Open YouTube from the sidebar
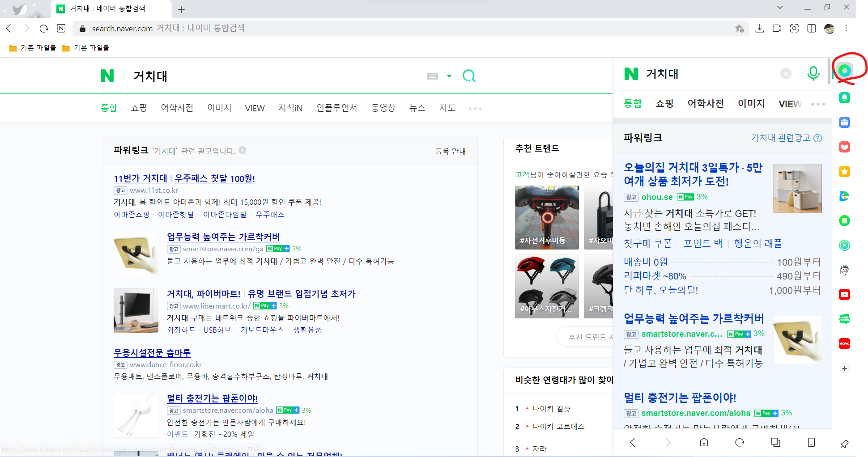Image resolution: width=868 pixels, height=457 pixels. pos(844,294)
